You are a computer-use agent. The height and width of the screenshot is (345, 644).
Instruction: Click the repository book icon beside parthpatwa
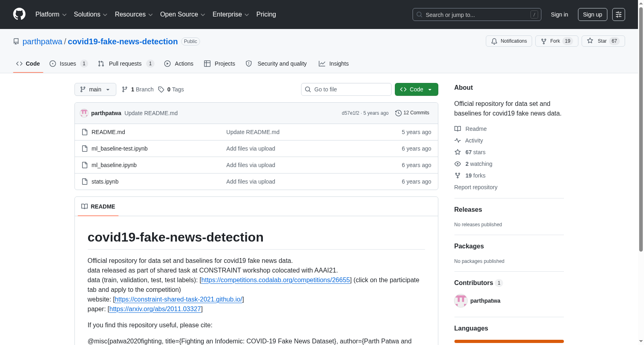click(16, 41)
